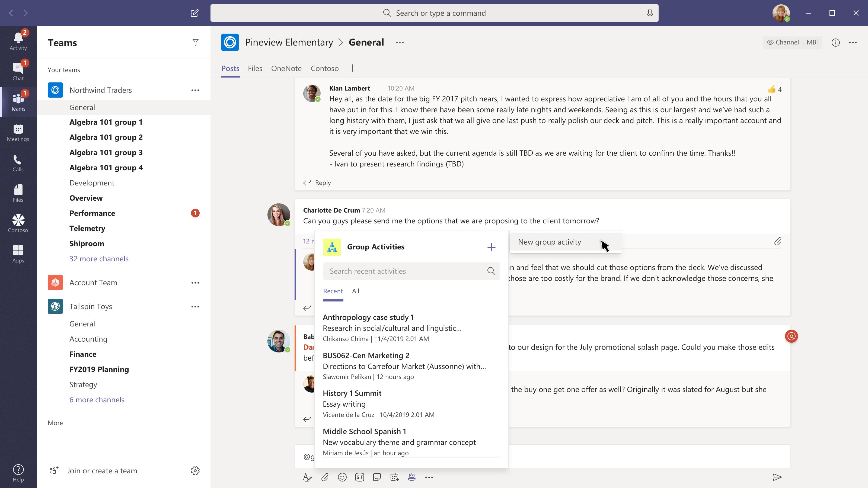Open the Activity feed in sidebar
The image size is (868, 488).
18,41
